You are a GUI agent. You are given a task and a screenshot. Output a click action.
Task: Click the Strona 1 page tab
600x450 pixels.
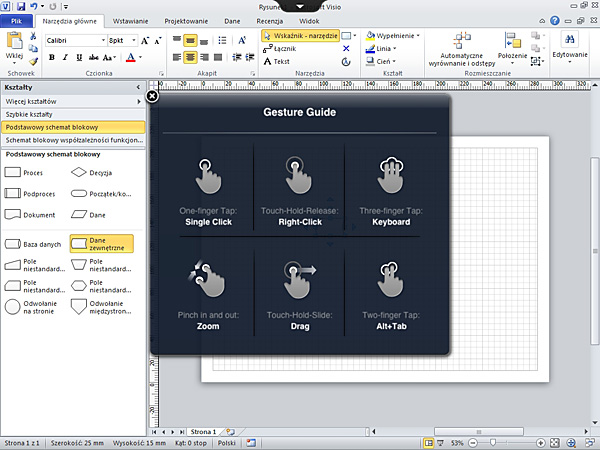(203, 432)
